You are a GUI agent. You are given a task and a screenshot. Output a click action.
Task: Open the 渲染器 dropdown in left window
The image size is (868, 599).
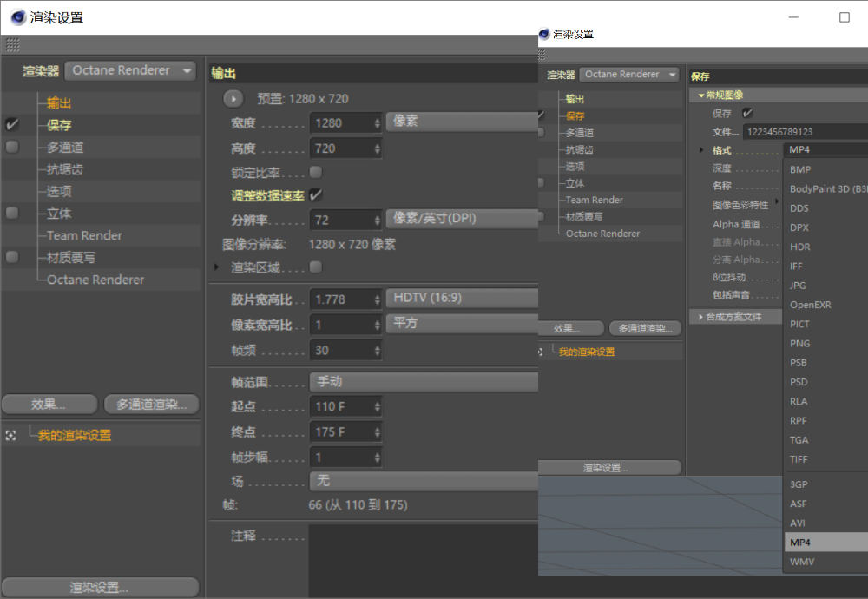pyautogui.click(x=130, y=71)
